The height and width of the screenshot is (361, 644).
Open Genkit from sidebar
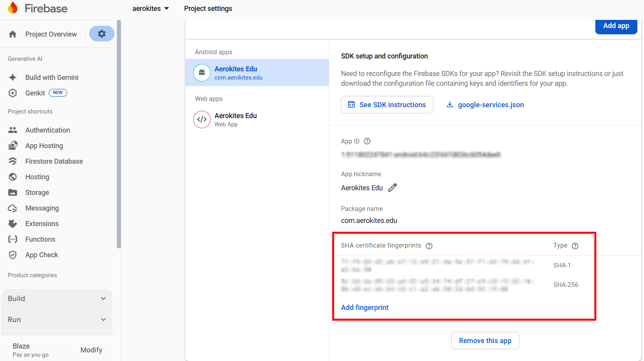(x=35, y=93)
